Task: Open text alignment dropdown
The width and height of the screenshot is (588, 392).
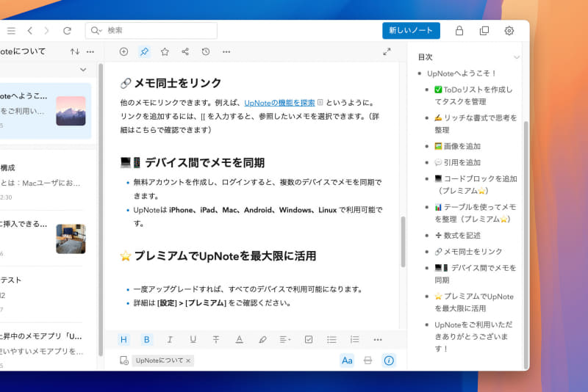Action: click(285, 340)
